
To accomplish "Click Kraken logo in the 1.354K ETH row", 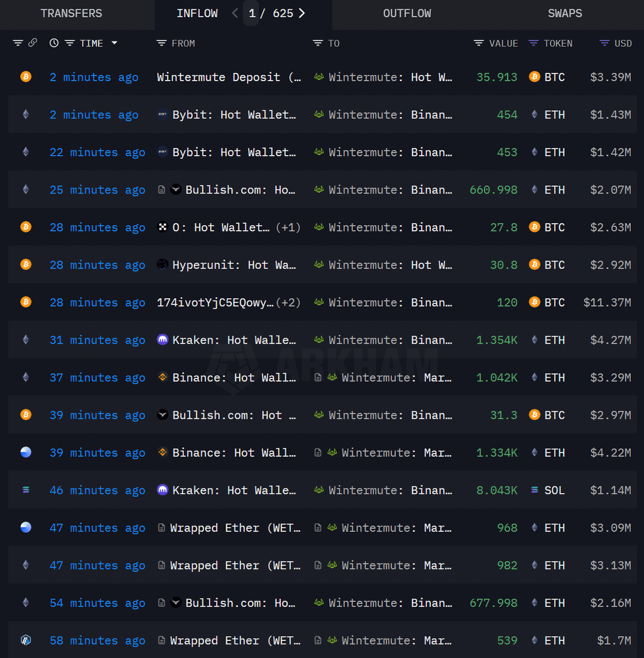I will (x=163, y=339).
